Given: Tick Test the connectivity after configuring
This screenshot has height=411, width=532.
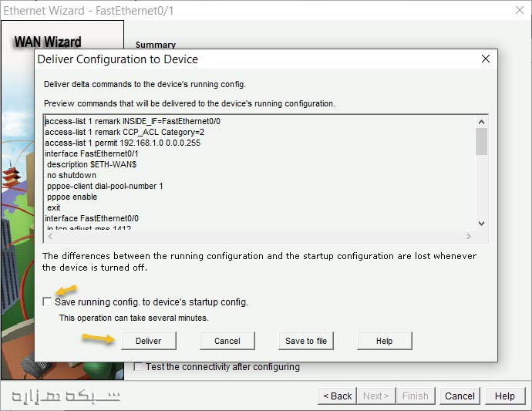Looking at the screenshot, I should point(138,366).
